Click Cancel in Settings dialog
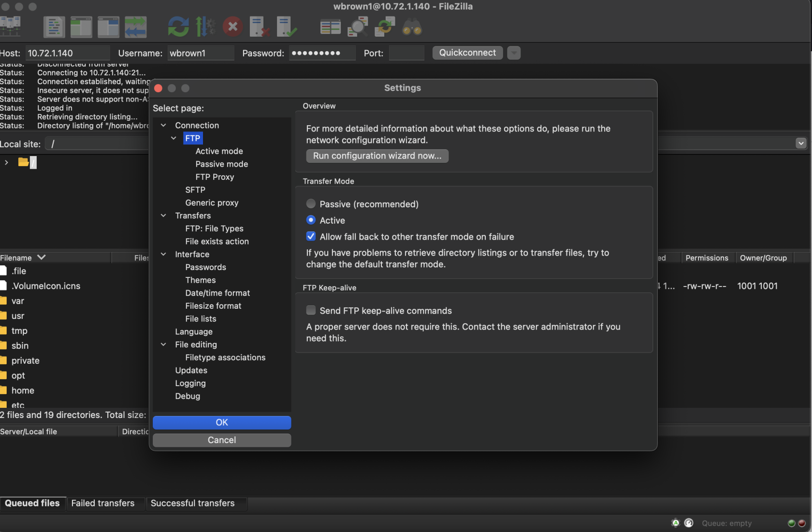Screen dimensions: 812x532 point(222,440)
